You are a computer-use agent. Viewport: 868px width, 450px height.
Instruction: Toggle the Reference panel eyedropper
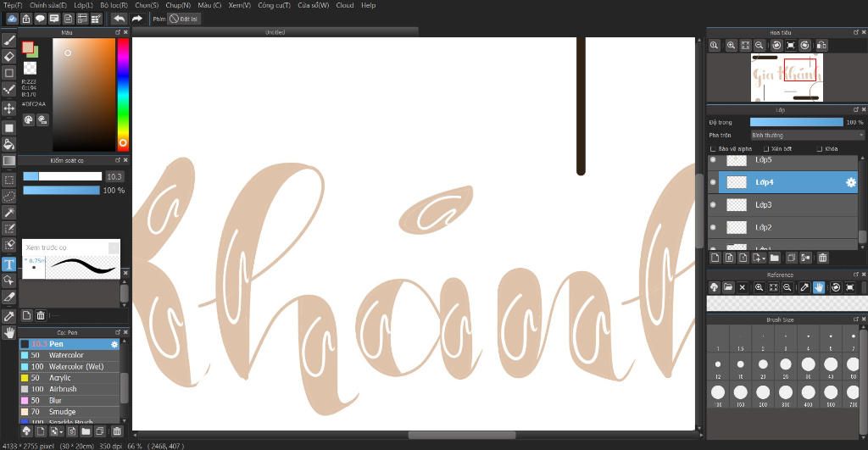804,287
